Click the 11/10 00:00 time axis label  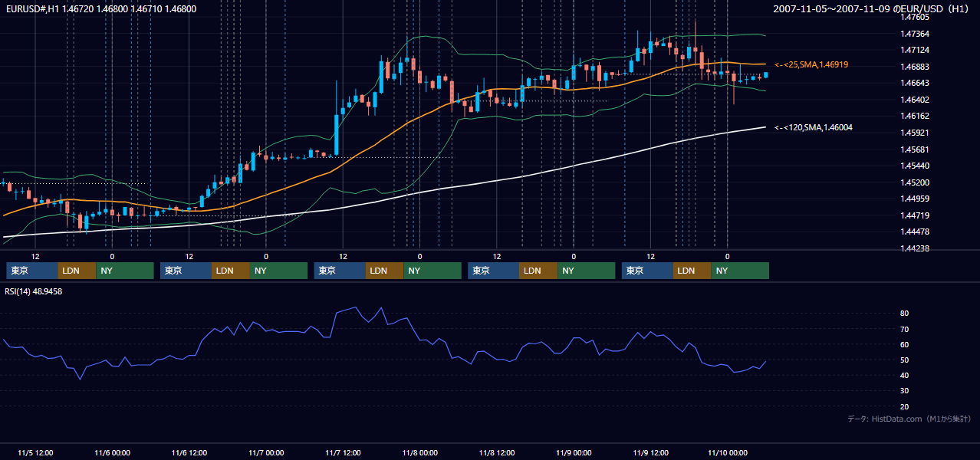pyautogui.click(x=728, y=452)
